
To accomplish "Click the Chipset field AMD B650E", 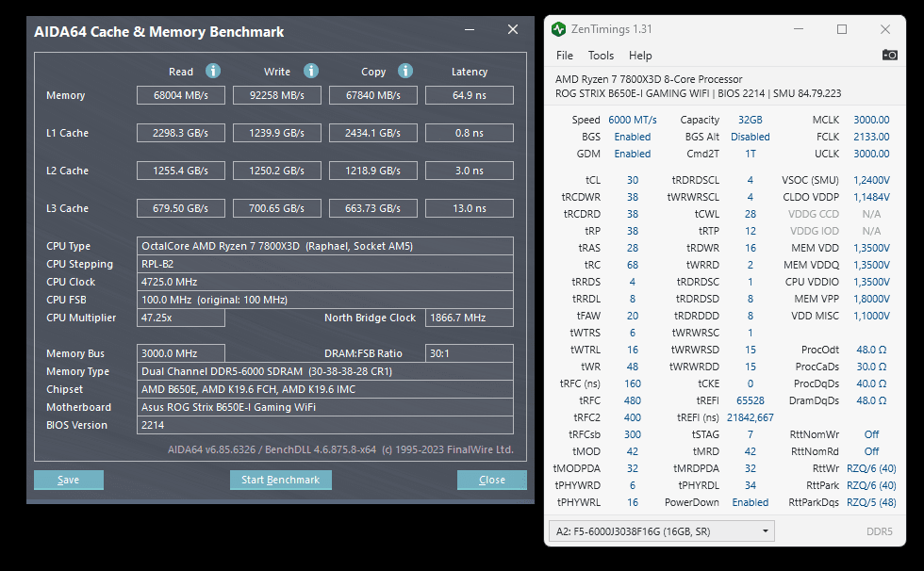I will pyautogui.click(x=324, y=389).
